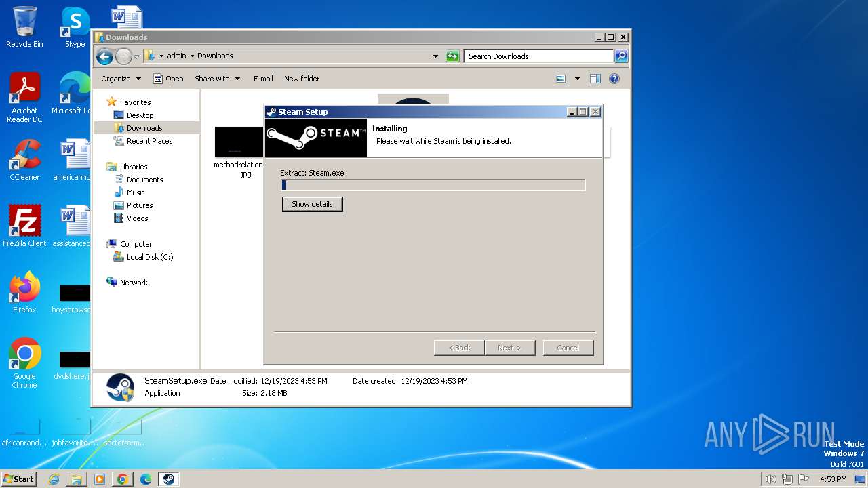Click Open in Explorer toolbar
This screenshot has width=868, height=488.
point(168,79)
